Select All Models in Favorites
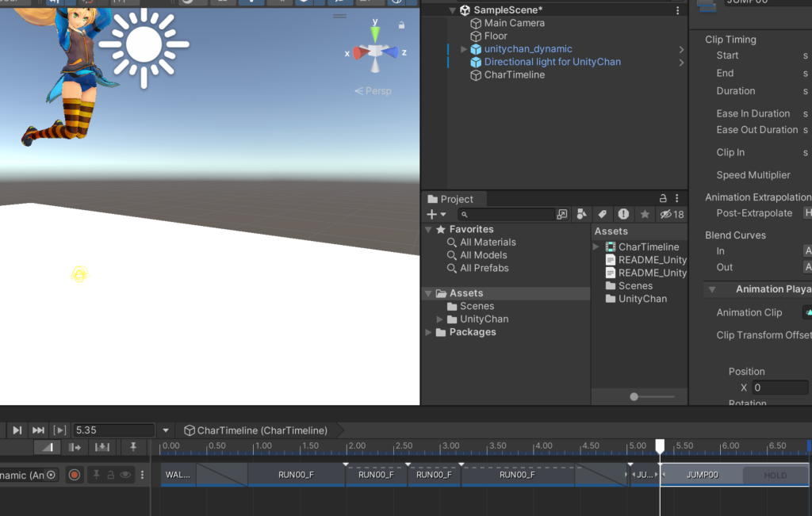Image resolution: width=812 pixels, height=516 pixels. pyautogui.click(x=483, y=255)
